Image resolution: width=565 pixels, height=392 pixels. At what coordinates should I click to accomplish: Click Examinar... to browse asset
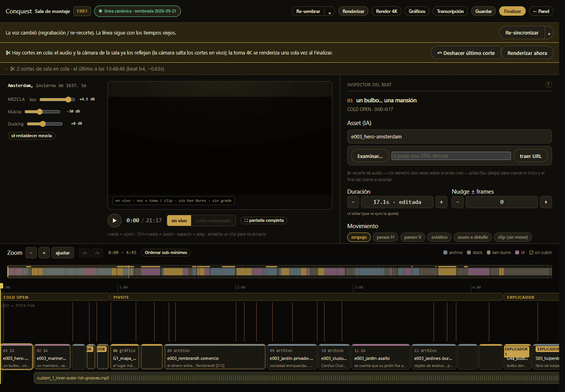[370, 156]
